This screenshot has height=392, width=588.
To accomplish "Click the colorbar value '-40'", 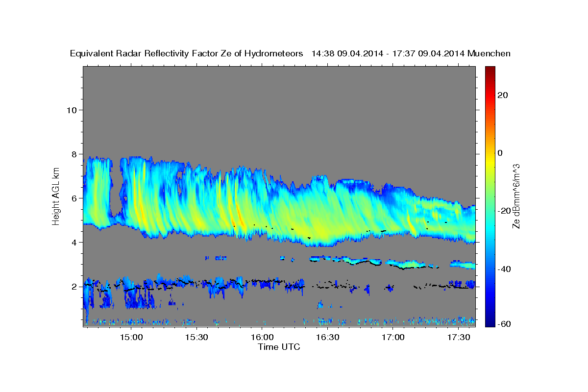I will tap(504, 269).
